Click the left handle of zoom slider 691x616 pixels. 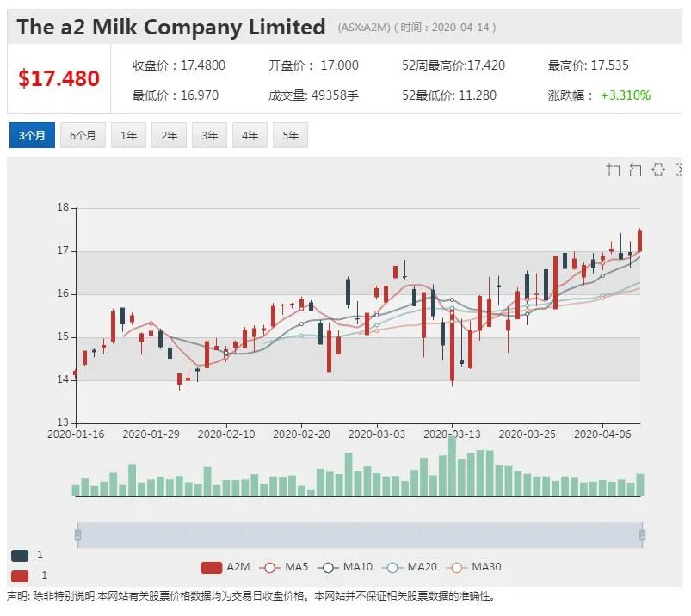click(x=77, y=535)
